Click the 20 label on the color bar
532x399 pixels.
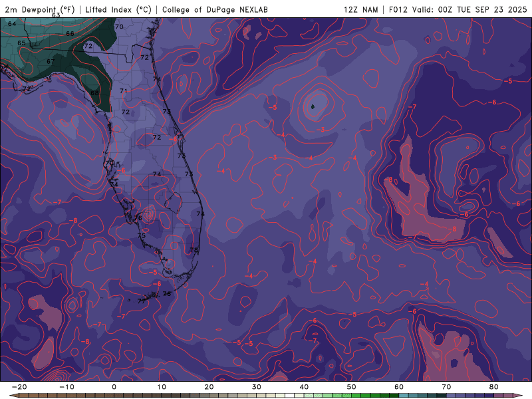pyautogui.click(x=209, y=387)
